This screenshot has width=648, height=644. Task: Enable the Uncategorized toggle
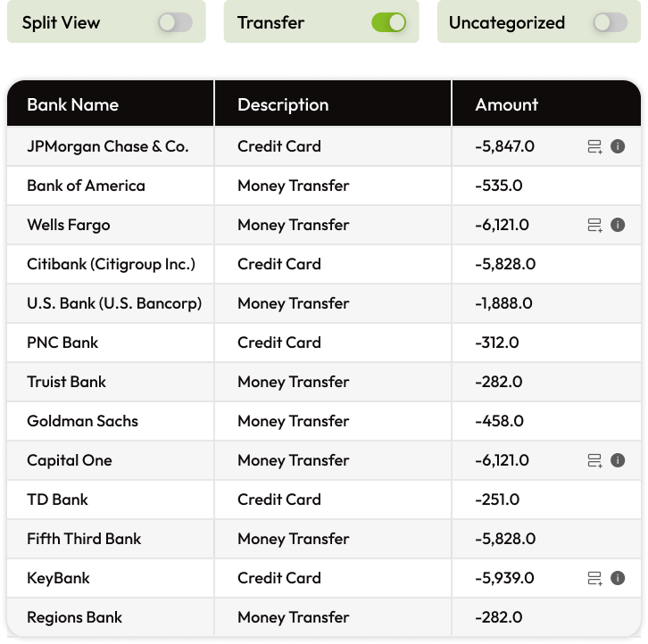(x=611, y=22)
